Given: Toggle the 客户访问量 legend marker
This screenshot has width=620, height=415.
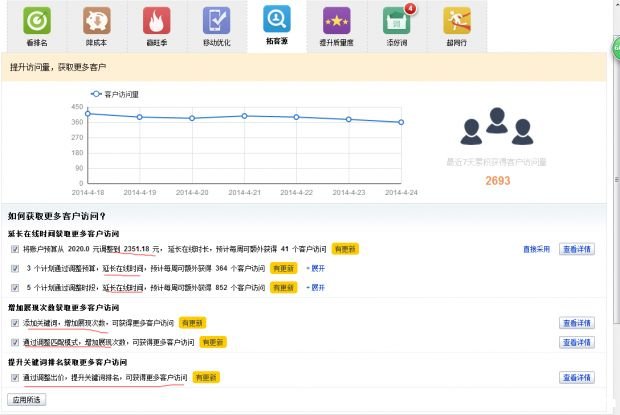Looking at the screenshot, I should coord(96,94).
